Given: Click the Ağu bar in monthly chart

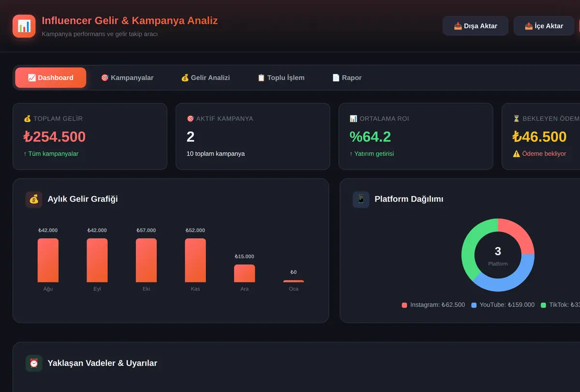Looking at the screenshot, I should pyautogui.click(x=48, y=260).
